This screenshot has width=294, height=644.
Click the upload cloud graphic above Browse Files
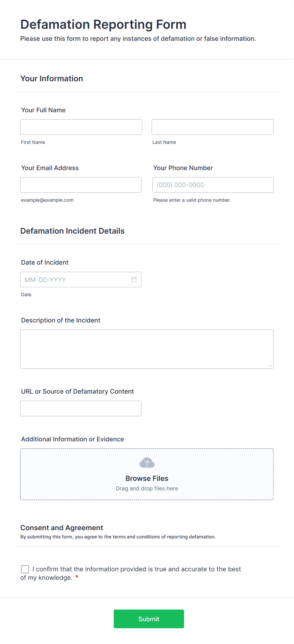click(x=147, y=462)
